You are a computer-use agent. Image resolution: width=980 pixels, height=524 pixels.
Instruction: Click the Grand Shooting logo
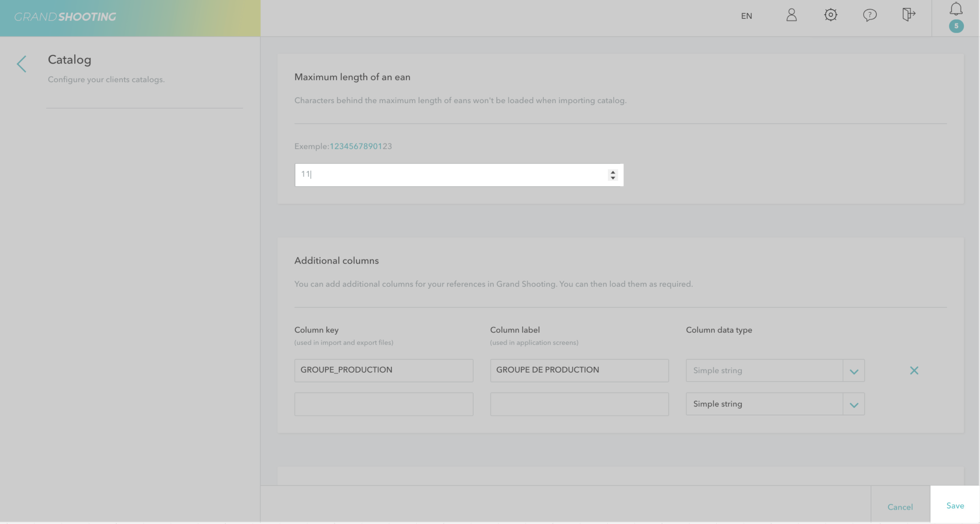65,17
